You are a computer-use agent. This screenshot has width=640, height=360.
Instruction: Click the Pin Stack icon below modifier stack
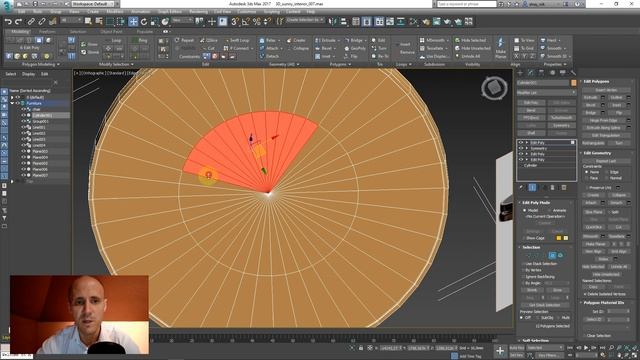tap(521, 187)
